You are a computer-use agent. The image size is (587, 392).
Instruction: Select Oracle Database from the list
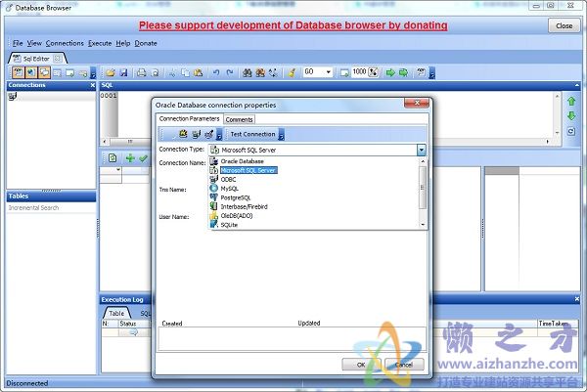tap(242, 161)
